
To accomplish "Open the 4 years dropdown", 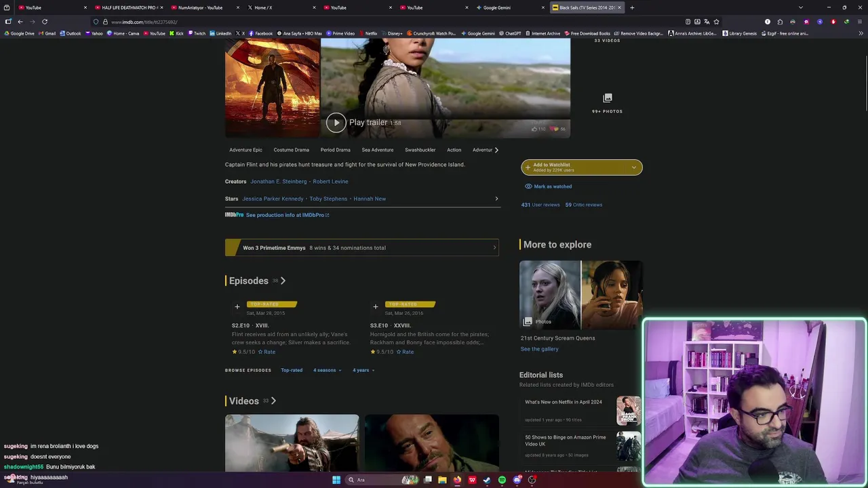I will click(x=363, y=370).
